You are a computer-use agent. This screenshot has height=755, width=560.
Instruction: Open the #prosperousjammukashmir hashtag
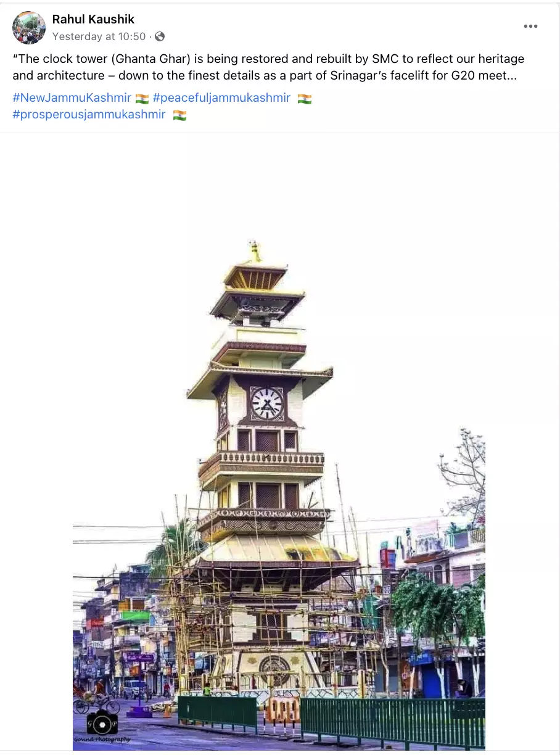pos(89,115)
